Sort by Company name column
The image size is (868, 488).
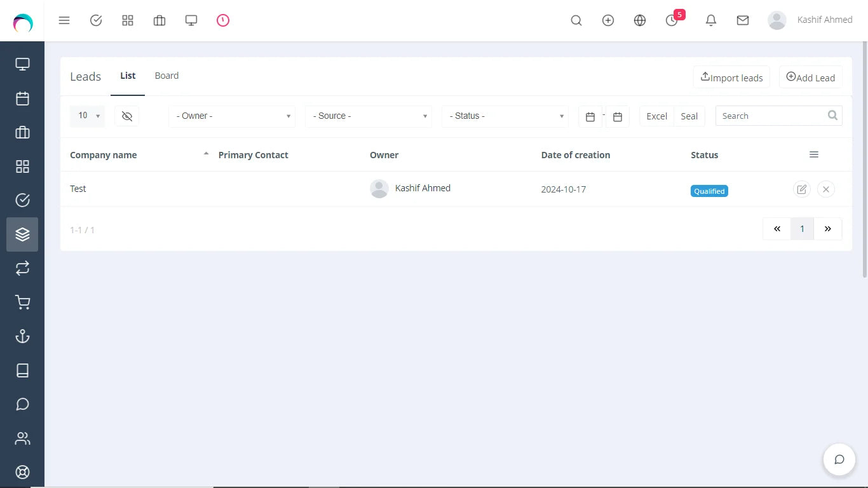click(x=104, y=155)
